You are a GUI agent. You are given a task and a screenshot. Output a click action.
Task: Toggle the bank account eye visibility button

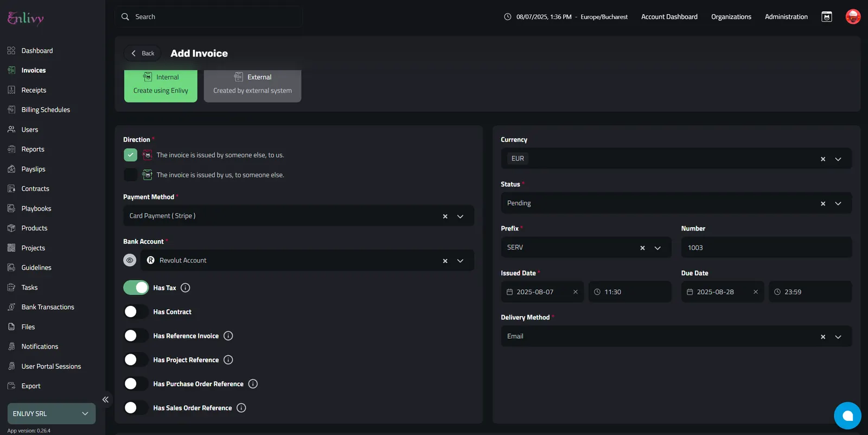click(x=130, y=260)
